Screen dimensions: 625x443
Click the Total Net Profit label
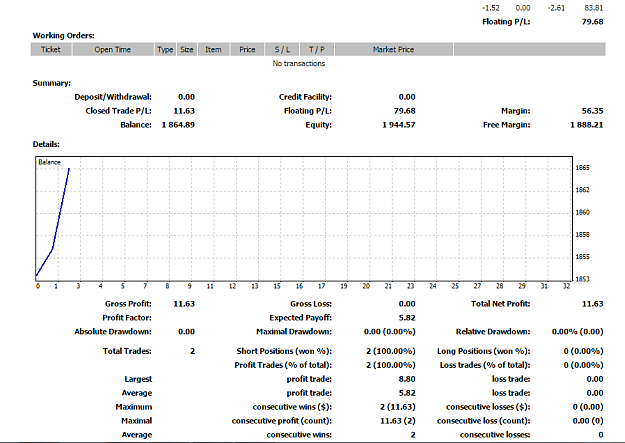(501, 304)
